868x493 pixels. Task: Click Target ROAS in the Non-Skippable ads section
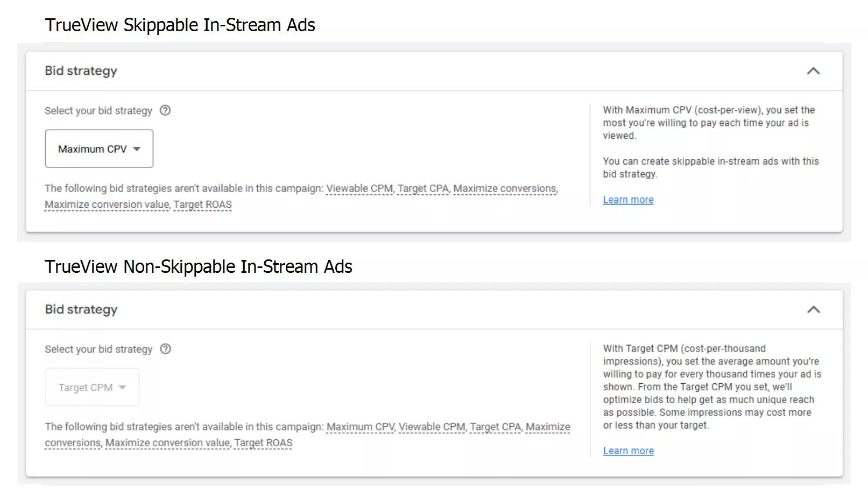pyautogui.click(x=263, y=443)
